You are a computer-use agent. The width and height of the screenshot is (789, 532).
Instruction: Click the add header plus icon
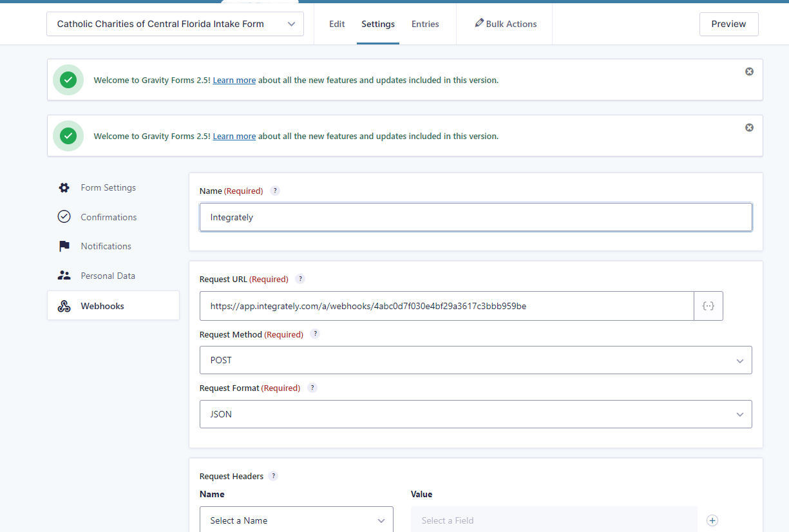712,520
